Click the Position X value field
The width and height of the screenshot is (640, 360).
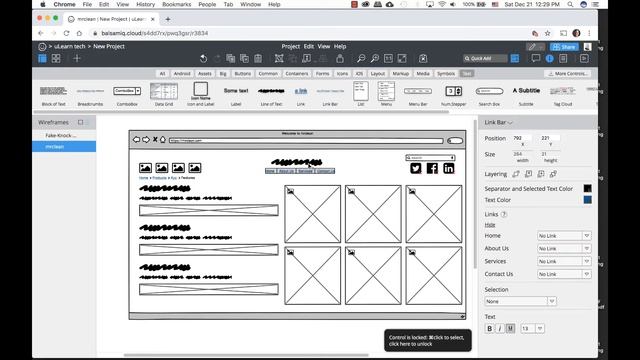521,138
